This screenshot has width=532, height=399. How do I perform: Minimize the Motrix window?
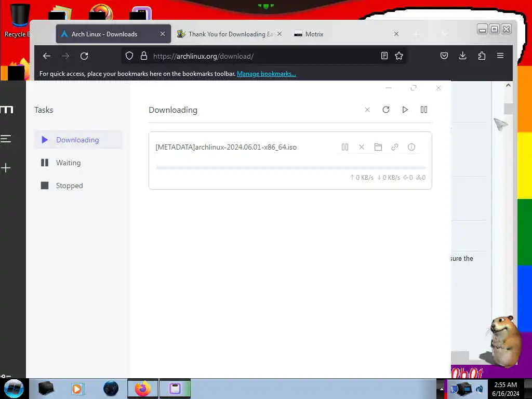[x=389, y=88]
